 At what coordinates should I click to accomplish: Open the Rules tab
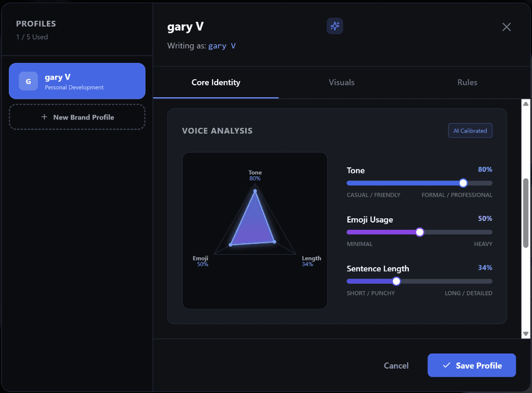(467, 83)
